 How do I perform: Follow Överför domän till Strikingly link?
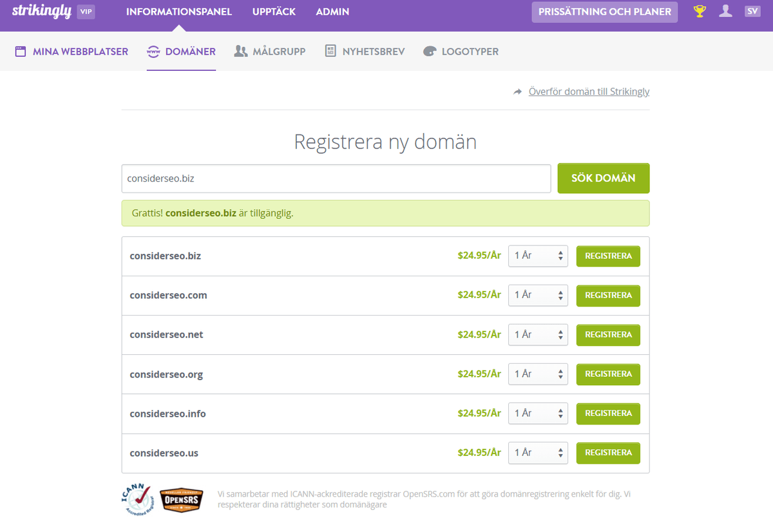pos(589,91)
